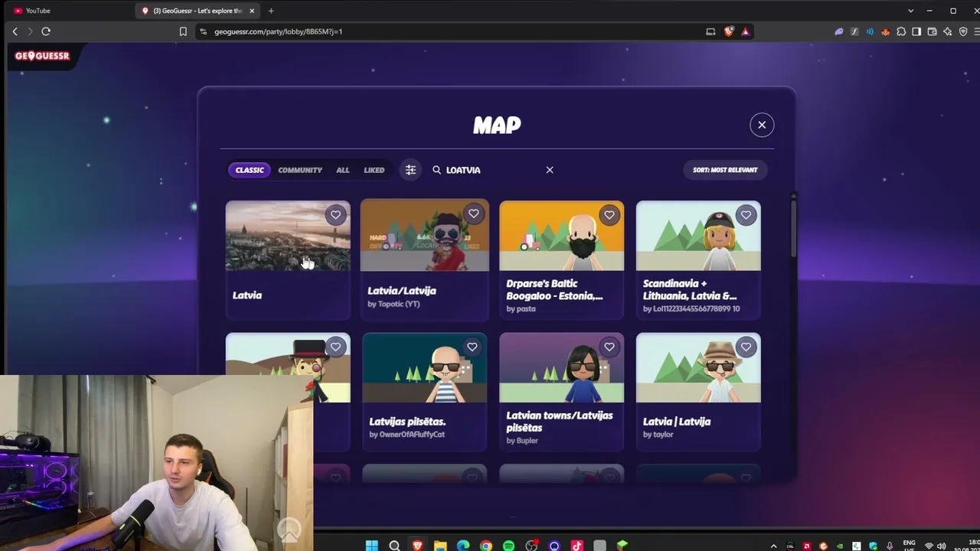Show All maps filter
The image size is (980, 551).
tap(342, 170)
